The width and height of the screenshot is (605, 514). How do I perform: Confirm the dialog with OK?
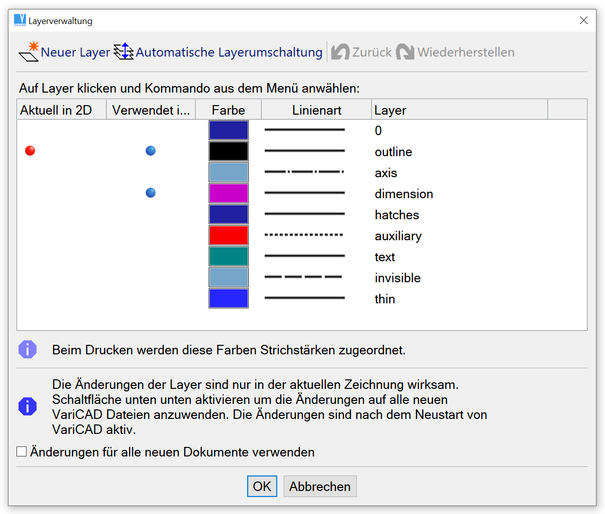(x=261, y=486)
